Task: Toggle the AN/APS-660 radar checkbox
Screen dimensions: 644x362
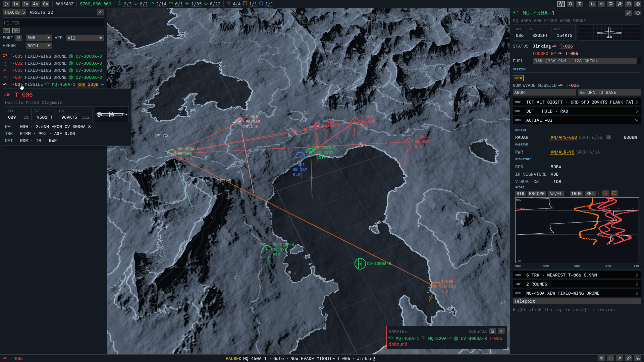Action: [609, 137]
